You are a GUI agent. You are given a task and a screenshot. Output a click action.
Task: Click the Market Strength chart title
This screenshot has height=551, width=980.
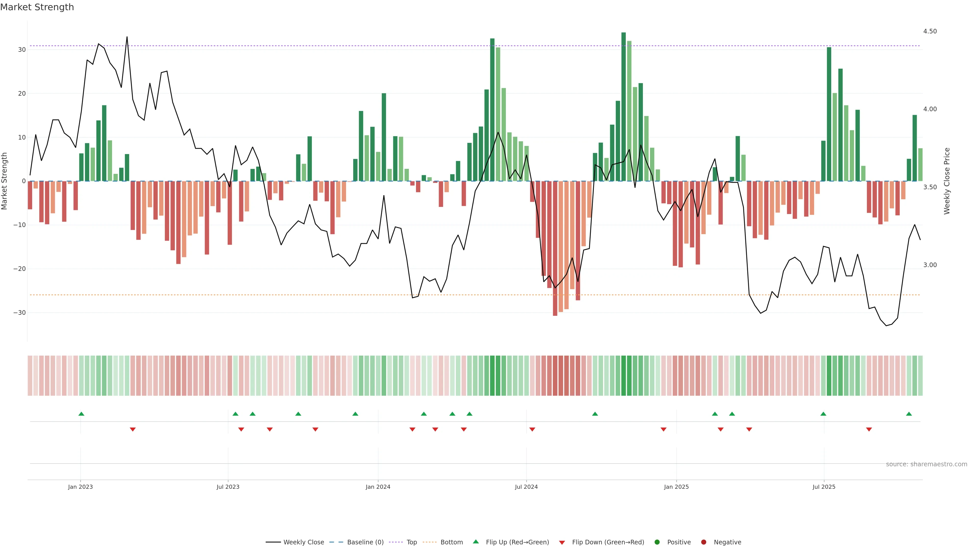37,7
